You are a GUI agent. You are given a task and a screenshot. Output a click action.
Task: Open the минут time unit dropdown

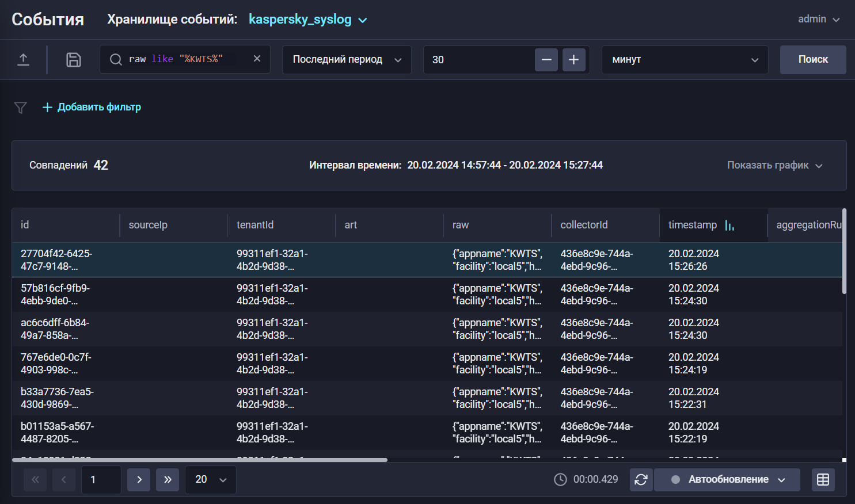tap(685, 59)
